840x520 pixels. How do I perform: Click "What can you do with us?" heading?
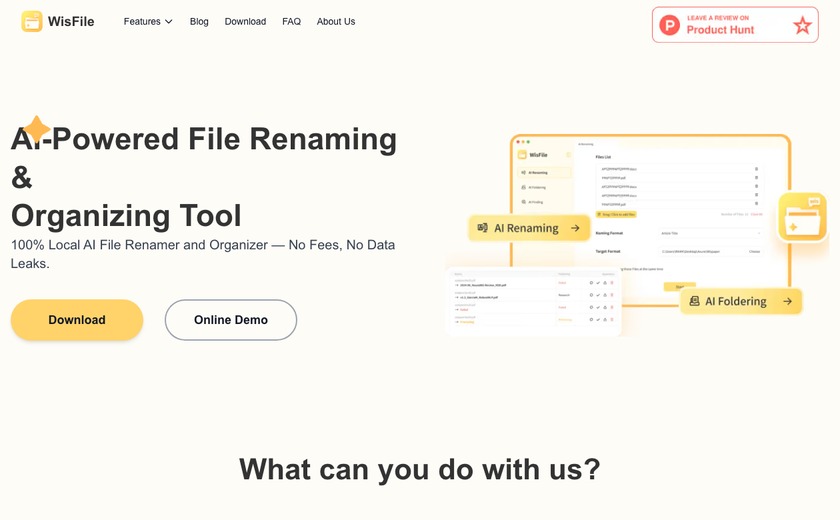pos(419,470)
